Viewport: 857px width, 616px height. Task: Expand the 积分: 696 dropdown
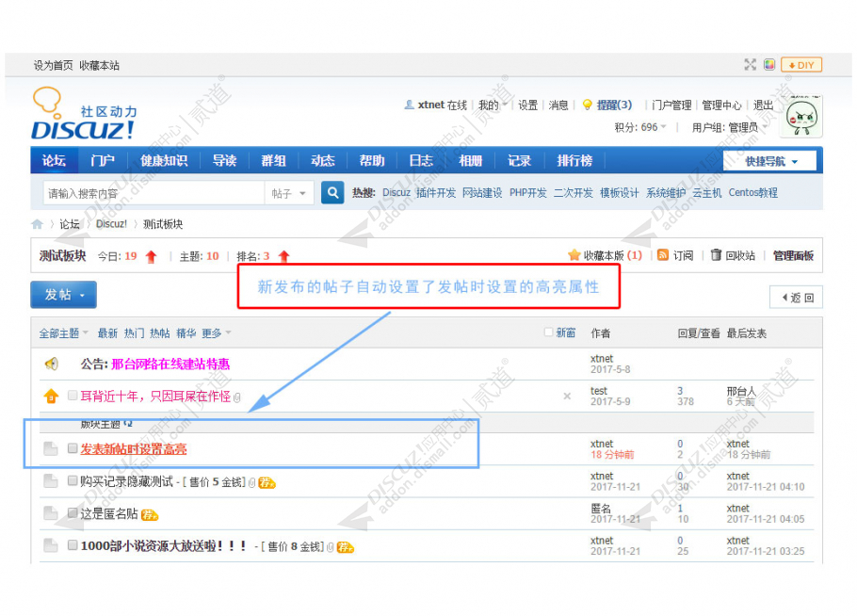coord(640,127)
